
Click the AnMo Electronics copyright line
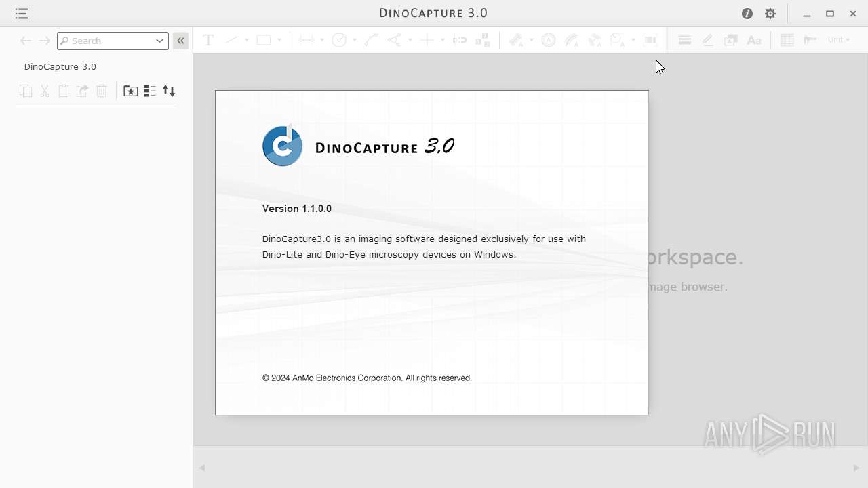(367, 378)
